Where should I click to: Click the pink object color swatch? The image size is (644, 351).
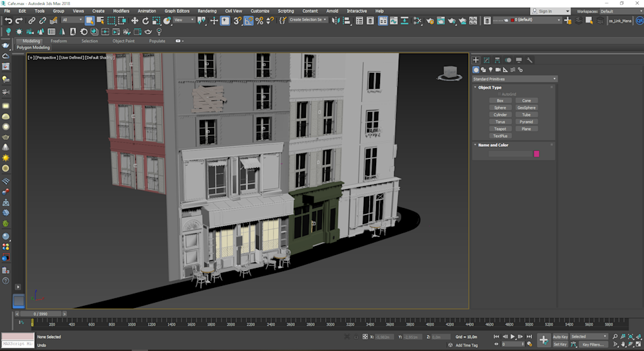(x=536, y=154)
